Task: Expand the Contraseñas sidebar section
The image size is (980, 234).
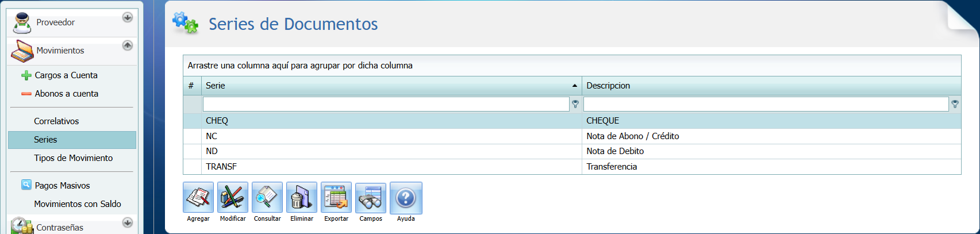Action: click(128, 223)
